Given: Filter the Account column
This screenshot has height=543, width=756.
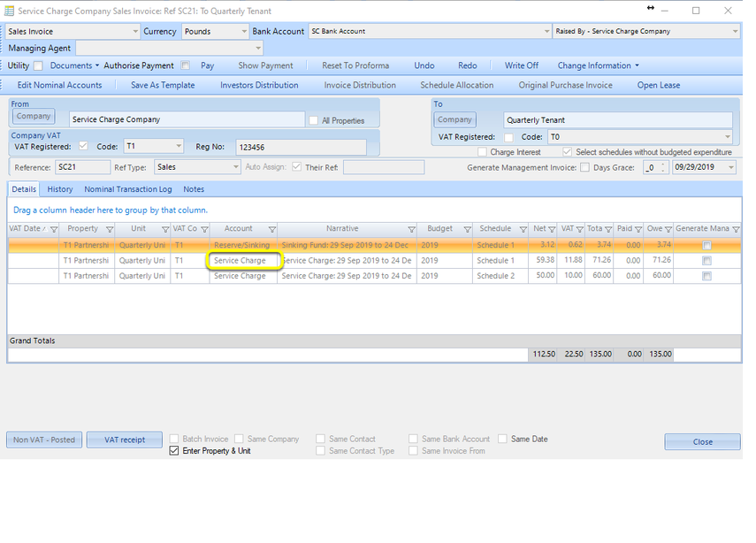Looking at the screenshot, I should pyautogui.click(x=272, y=229).
